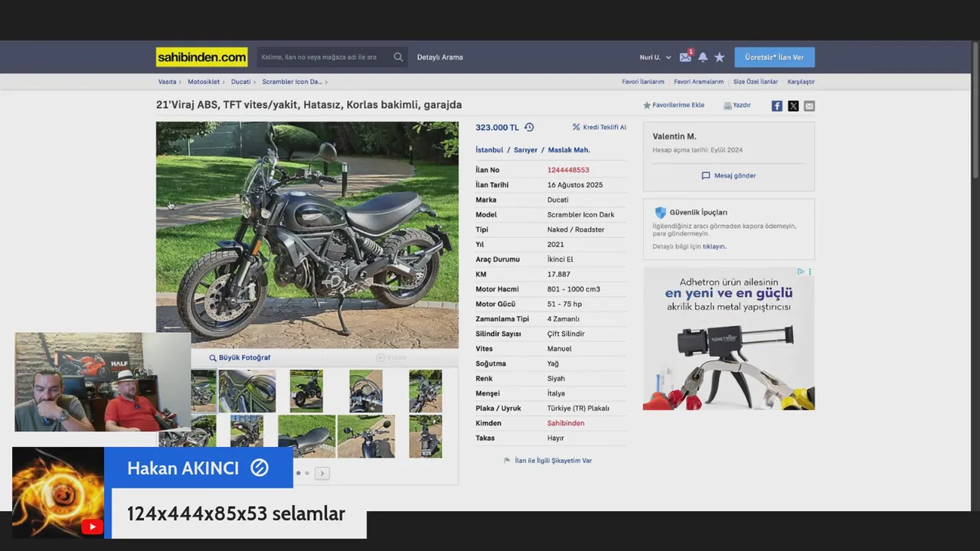Click seller name Valentin M.

(675, 136)
